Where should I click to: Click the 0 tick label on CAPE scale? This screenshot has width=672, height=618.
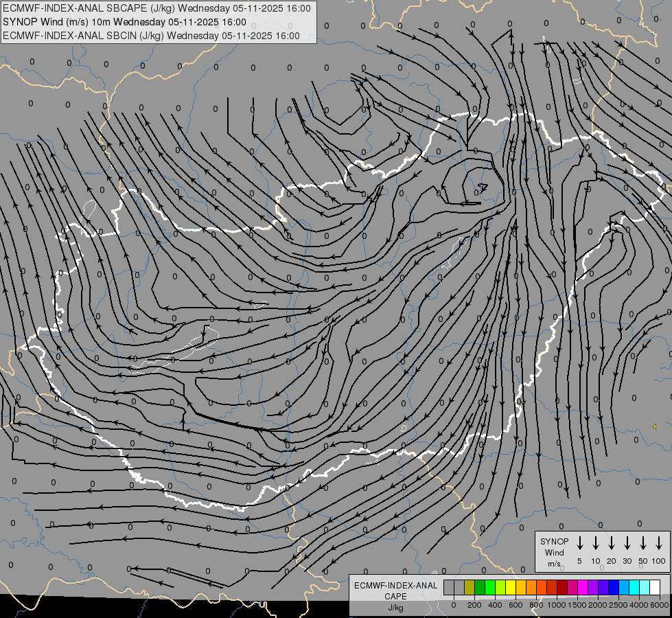pos(454,605)
